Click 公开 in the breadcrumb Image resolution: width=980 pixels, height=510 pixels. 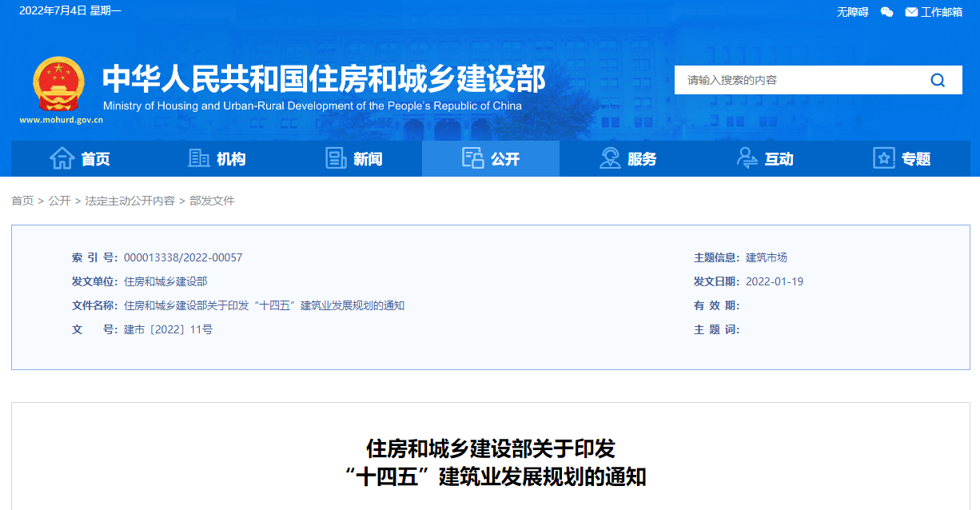point(59,201)
